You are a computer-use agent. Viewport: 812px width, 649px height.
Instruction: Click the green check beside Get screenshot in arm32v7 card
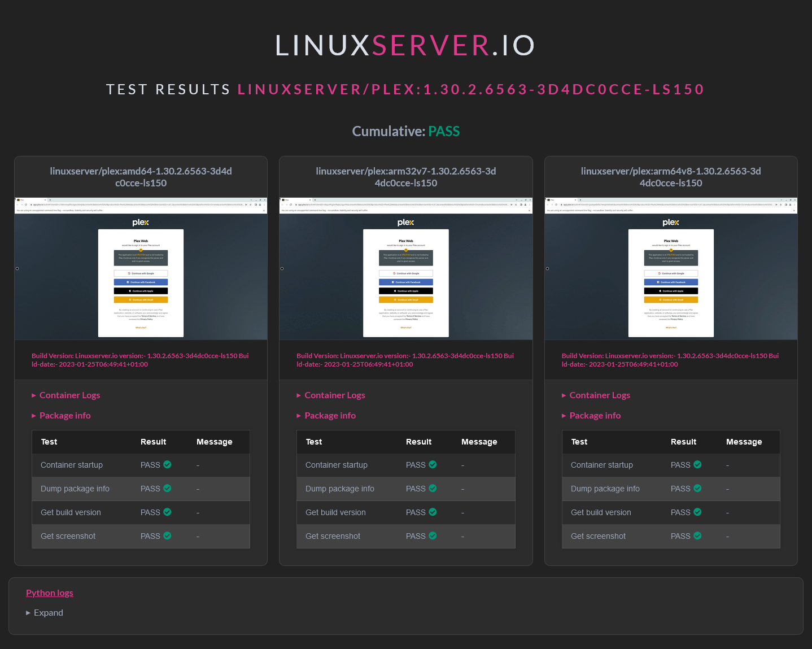pyautogui.click(x=433, y=536)
